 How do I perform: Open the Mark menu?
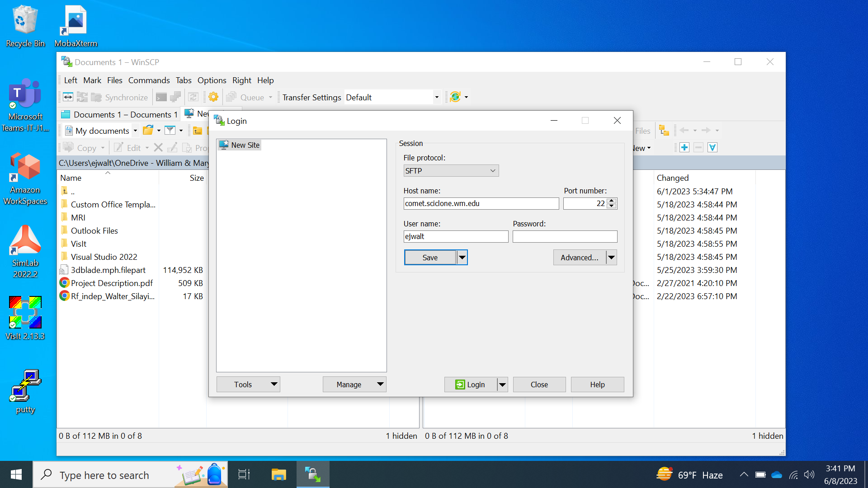coord(92,80)
